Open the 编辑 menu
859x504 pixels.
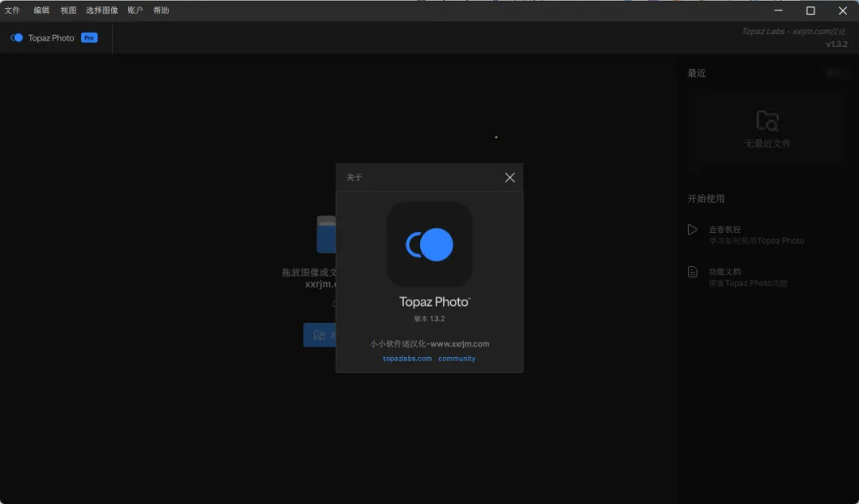pyautogui.click(x=41, y=10)
